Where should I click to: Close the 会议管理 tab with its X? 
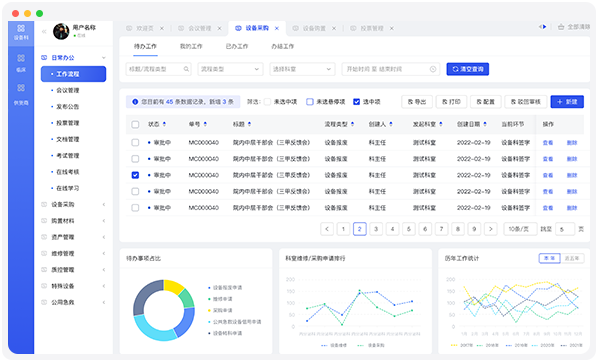coord(219,28)
